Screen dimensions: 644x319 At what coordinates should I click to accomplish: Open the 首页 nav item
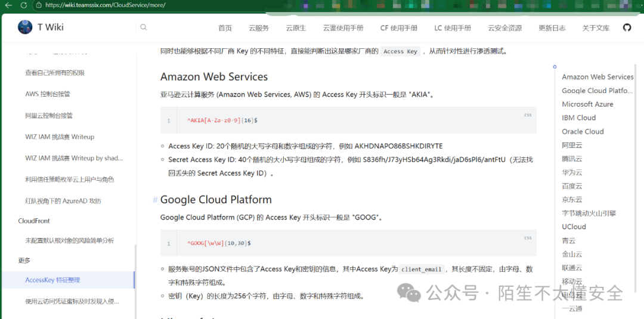pyautogui.click(x=225, y=28)
